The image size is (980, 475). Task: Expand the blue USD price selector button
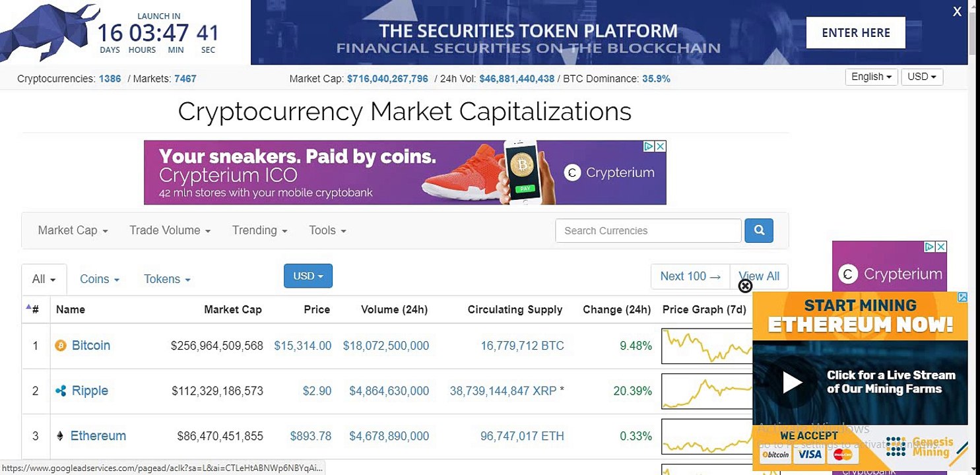(308, 276)
